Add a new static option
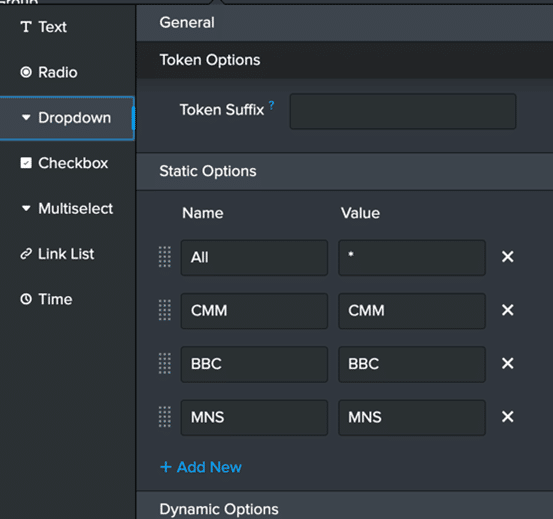 201,467
